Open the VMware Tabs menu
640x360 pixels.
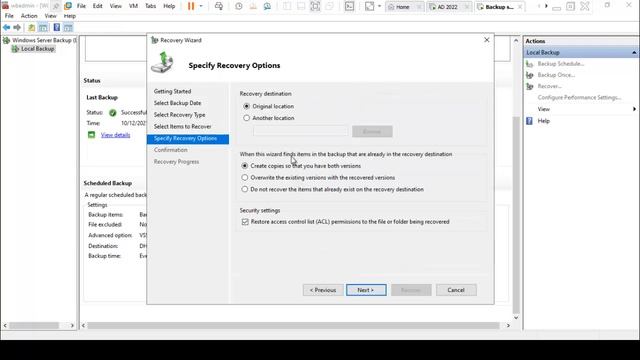[x=151, y=6]
